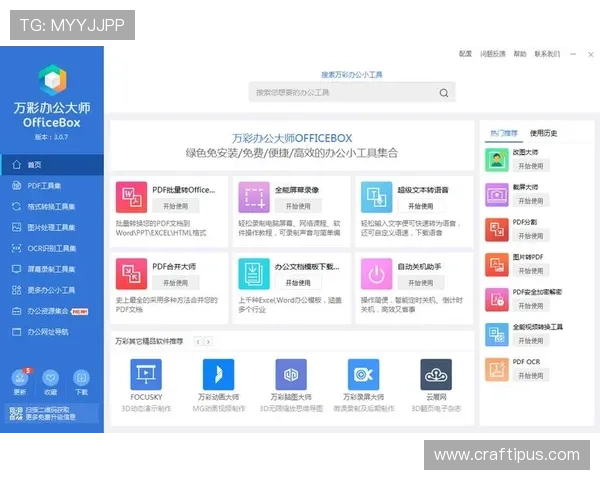The height and width of the screenshot is (480, 600).
Task: Open 更多办公小工具 in sidebar
Action: click(52, 290)
